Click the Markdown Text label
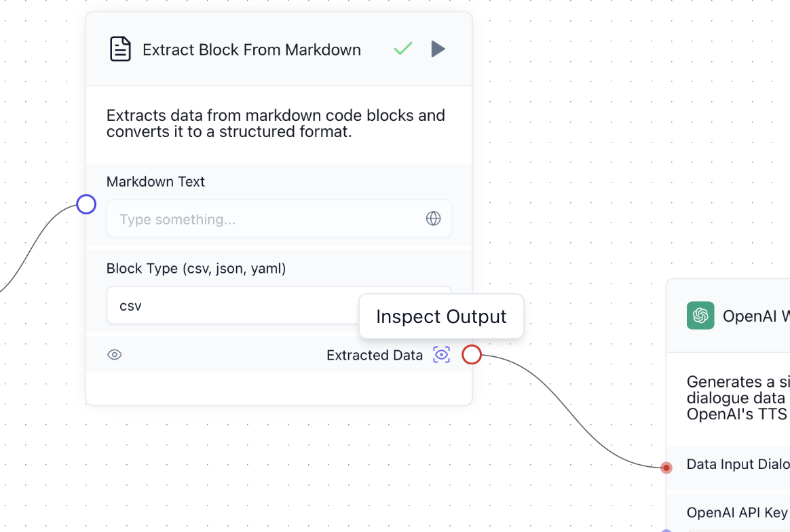This screenshot has height=532, width=790. pos(155,182)
